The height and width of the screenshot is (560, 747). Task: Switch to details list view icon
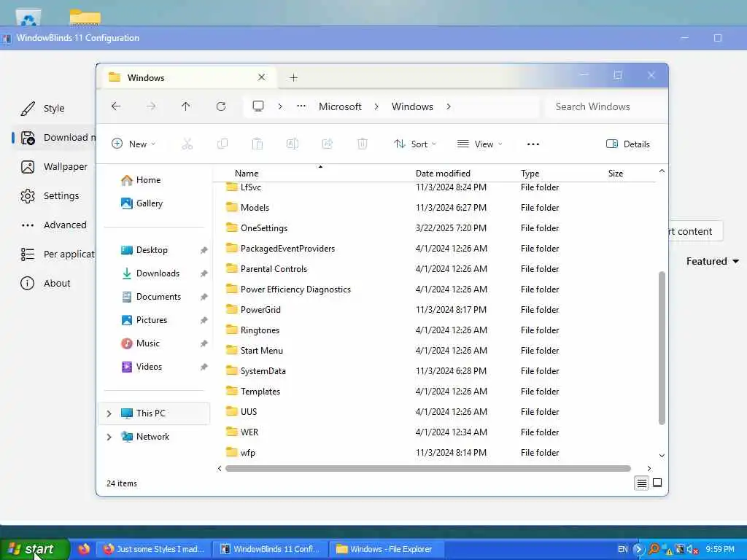pyautogui.click(x=642, y=483)
